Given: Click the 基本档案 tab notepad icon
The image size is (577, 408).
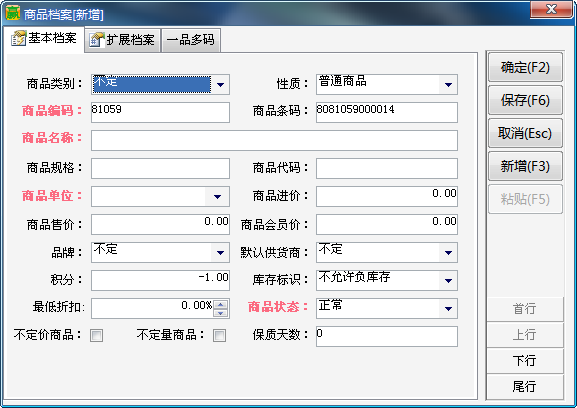Looking at the screenshot, I should (x=19, y=38).
